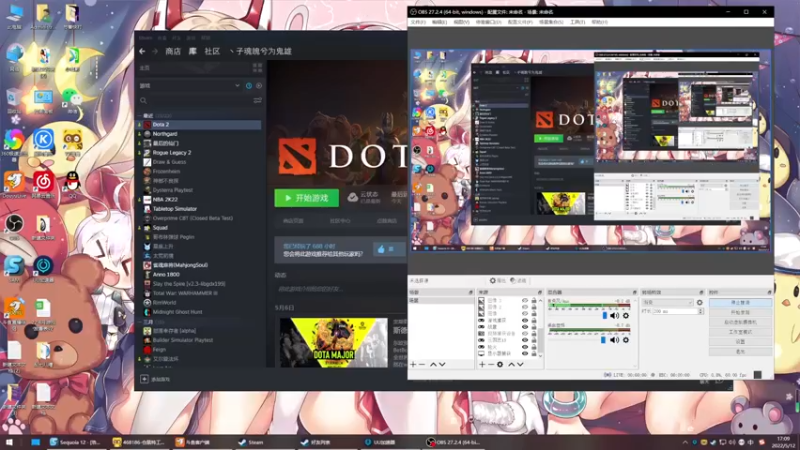Image resolution: width=800 pixels, height=450 pixels.
Task: Open the OBS scene transition type dropdown
Action: [667, 303]
